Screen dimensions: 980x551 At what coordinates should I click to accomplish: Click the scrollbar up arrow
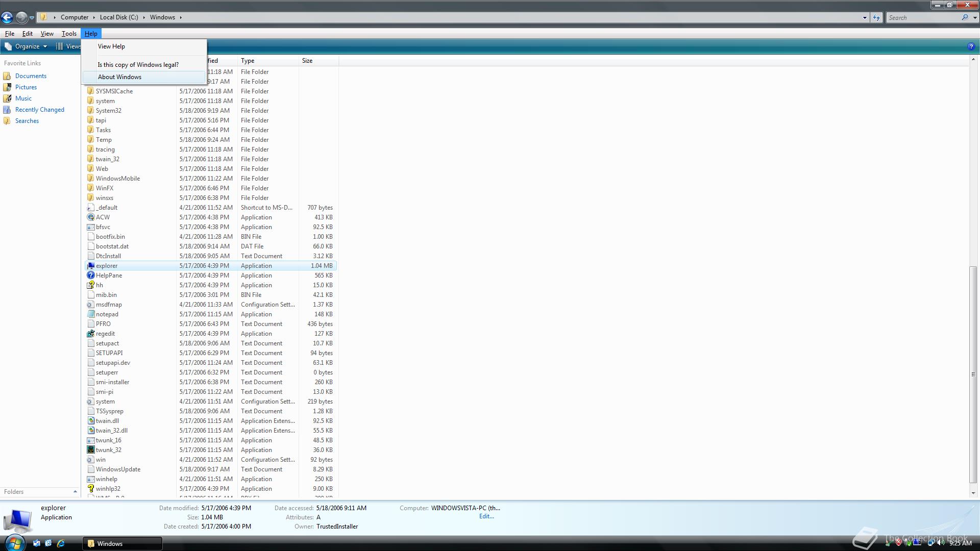point(973,60)
